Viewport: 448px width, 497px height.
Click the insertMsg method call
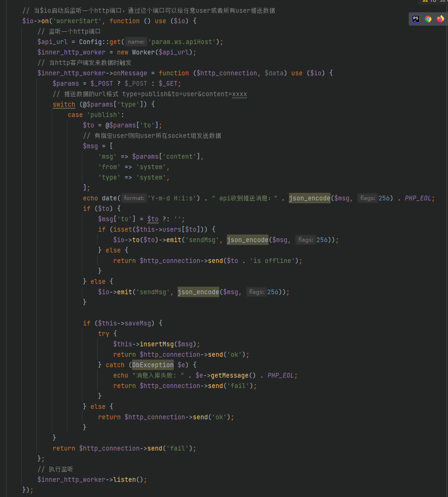point(157,344)
